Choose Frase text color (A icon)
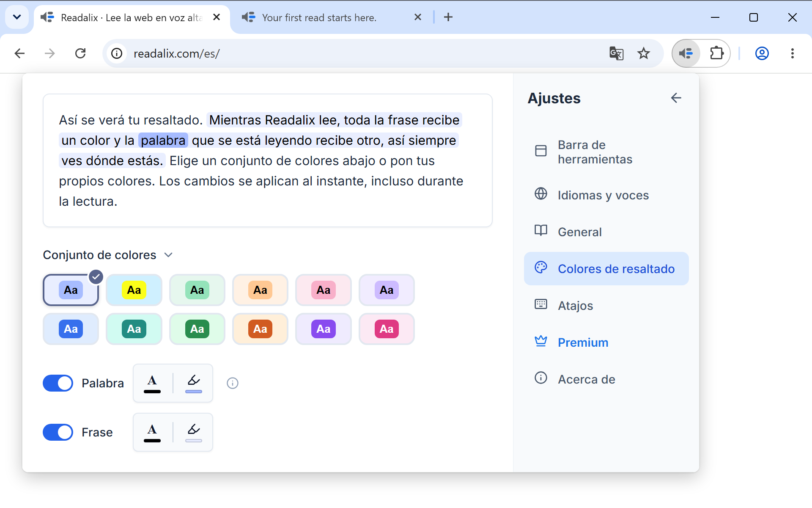812x508 pixels. coord(152,432)
